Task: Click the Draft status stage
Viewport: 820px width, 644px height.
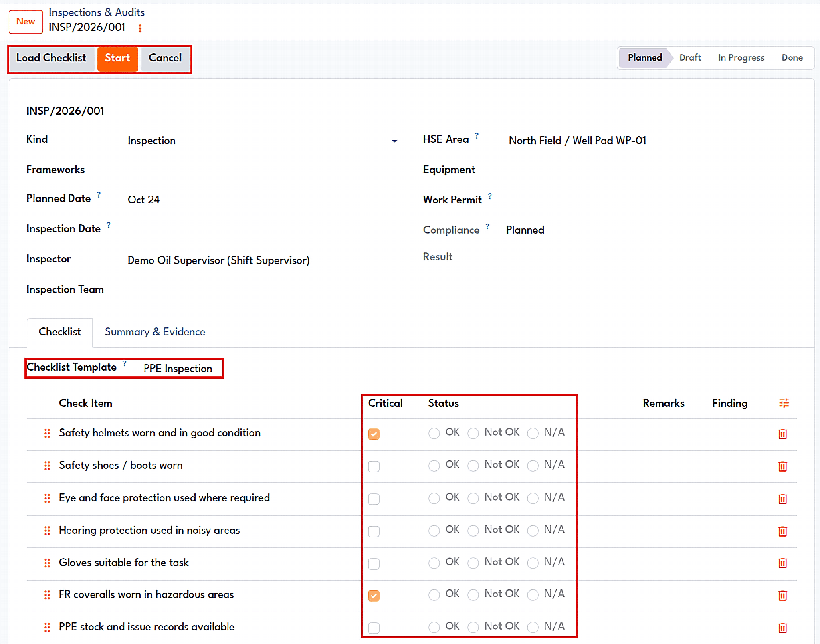Action: click(690, 58)
